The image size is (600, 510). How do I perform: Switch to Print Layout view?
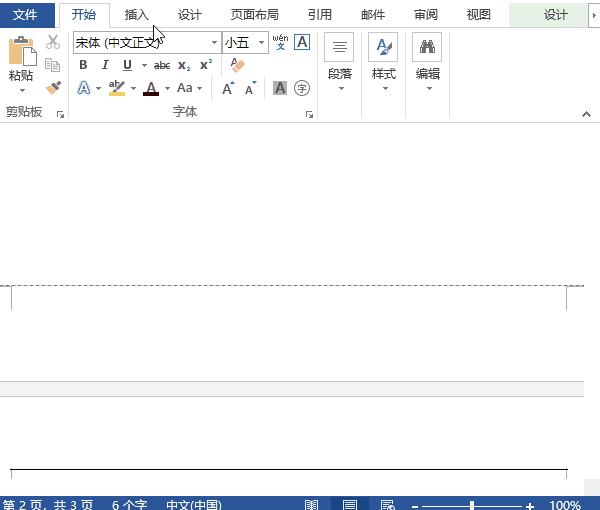point(350,505)
